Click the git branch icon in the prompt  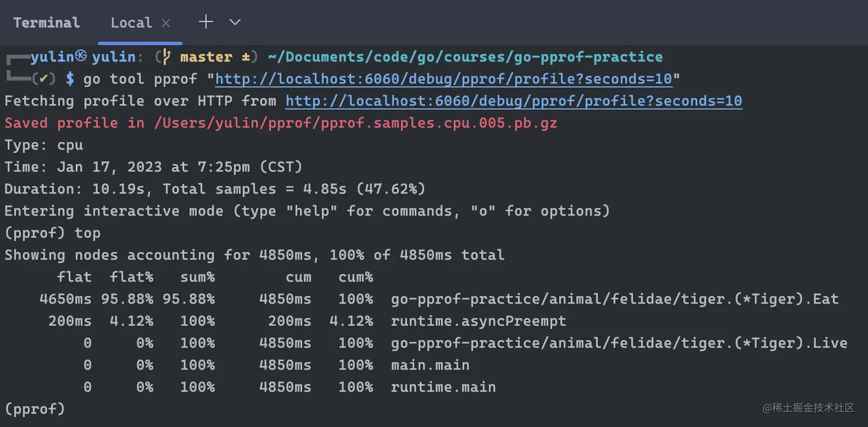pos(166,57)
